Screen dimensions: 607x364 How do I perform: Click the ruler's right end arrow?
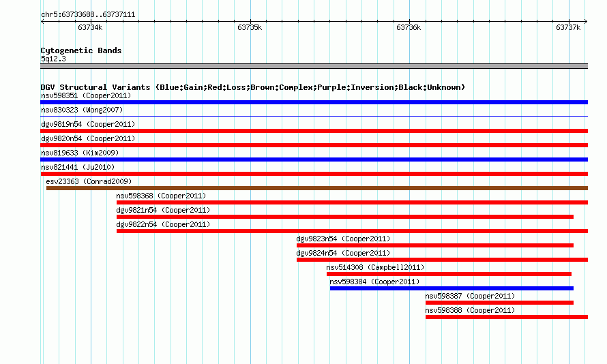click(586, 21)
